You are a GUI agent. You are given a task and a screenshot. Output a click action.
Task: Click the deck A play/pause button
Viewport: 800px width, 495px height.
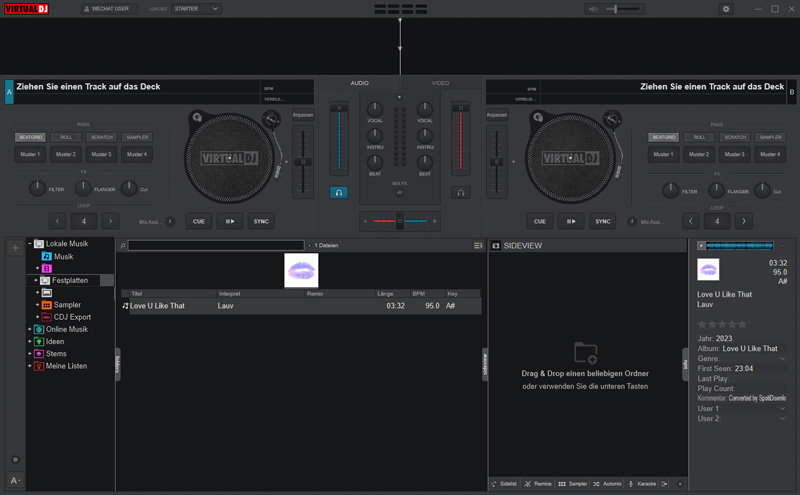(230, 221)
